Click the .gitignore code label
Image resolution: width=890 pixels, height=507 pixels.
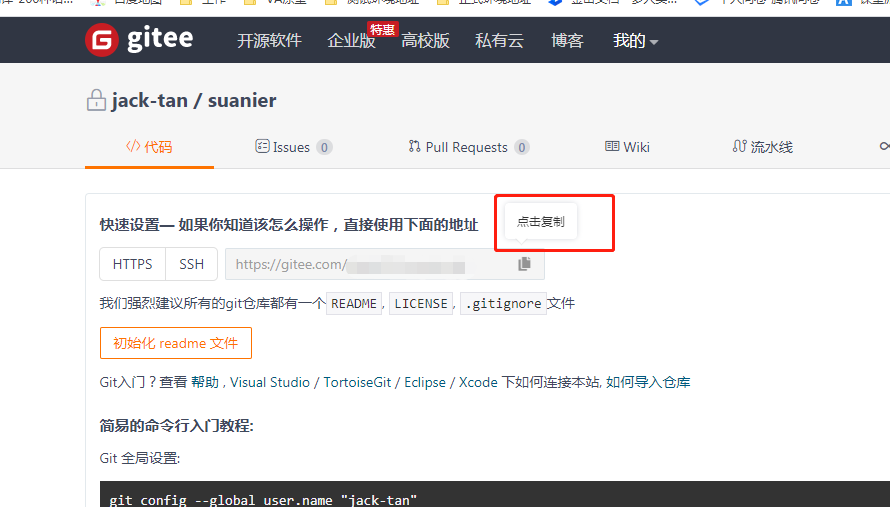click(503, 304)
